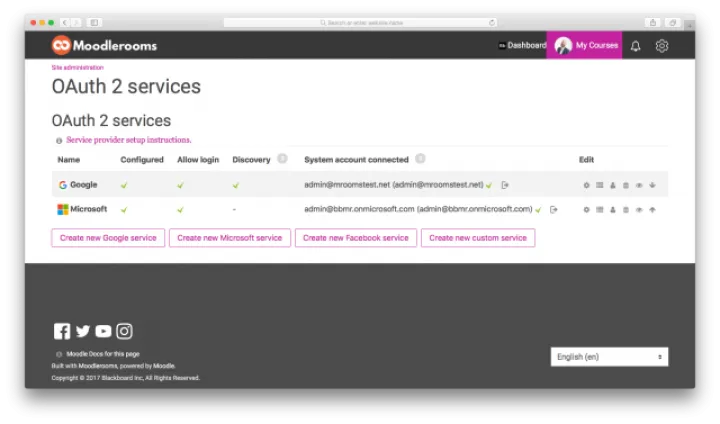Click Create new Microsoft service
The image size is (720, 424).
(x=230, y=238)
